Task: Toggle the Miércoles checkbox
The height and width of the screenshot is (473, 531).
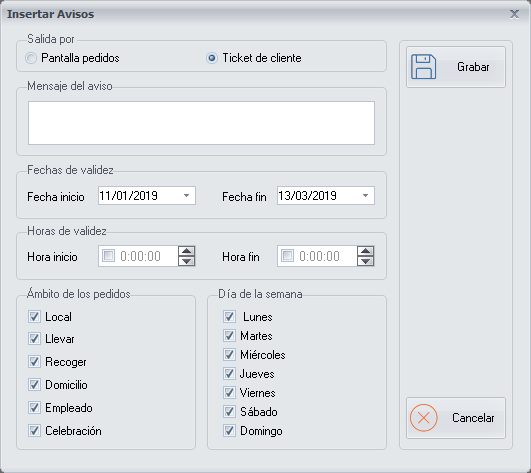Action: 229,355
